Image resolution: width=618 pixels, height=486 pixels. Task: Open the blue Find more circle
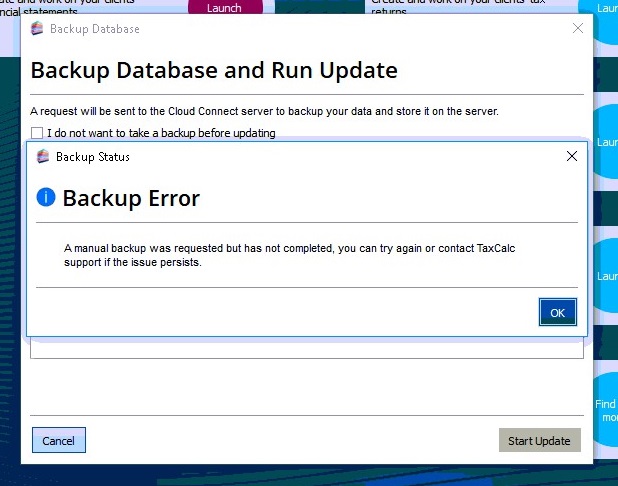click(x=606, y=410)
